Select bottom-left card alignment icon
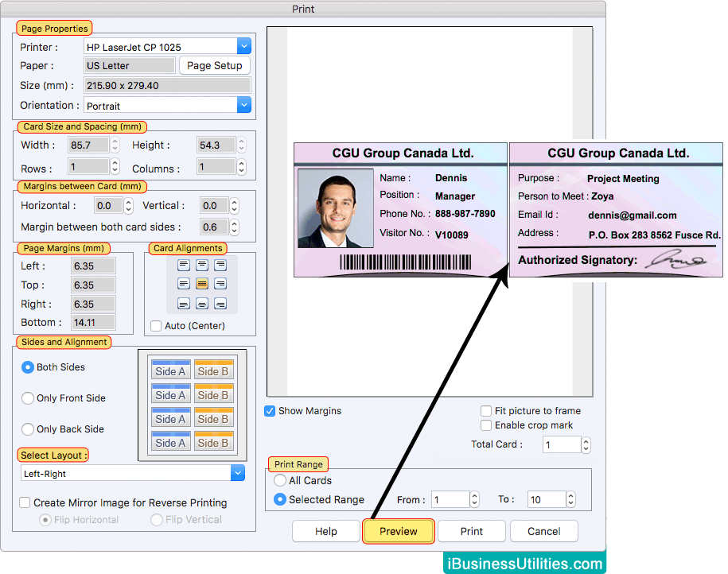 click(x=184, y=304)
